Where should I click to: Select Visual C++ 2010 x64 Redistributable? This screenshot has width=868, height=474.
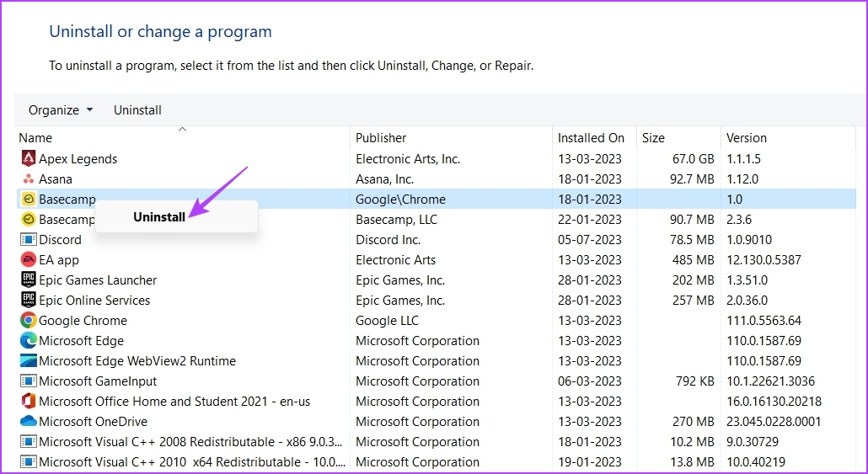pyautogui.click(x=193, y=462)
